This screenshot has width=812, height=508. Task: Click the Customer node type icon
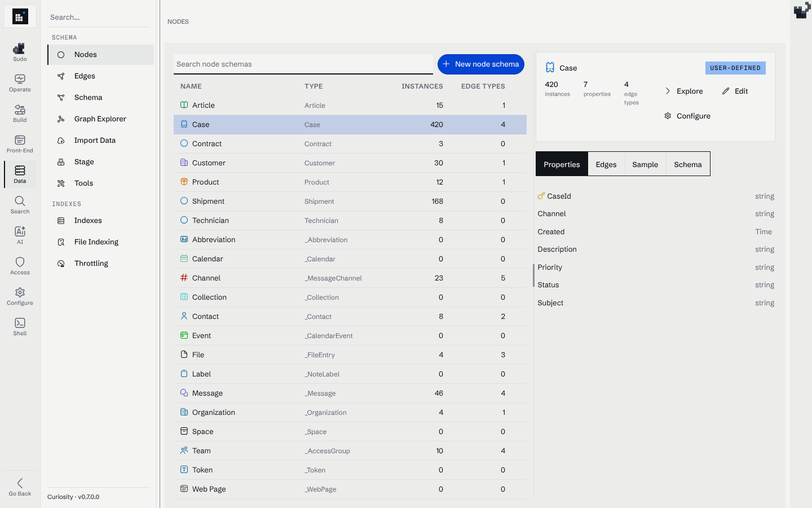(x=184, y=163)
